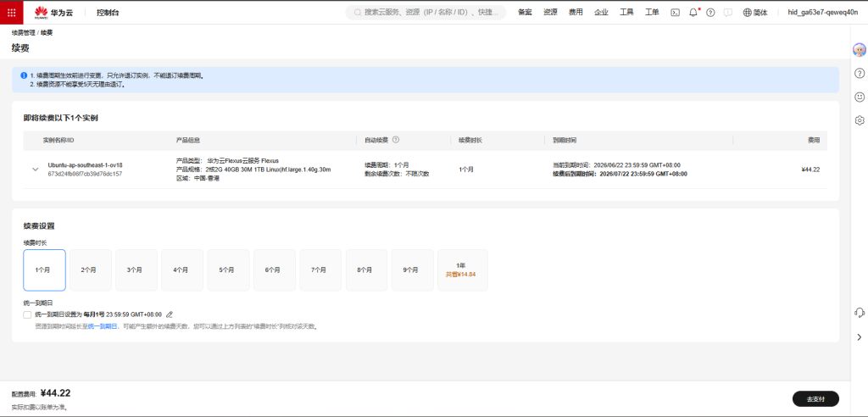868x417 pixels.
Task: Select instance ID 673d24fb06f7cb39d76dc157
Action: pos(86,174)
